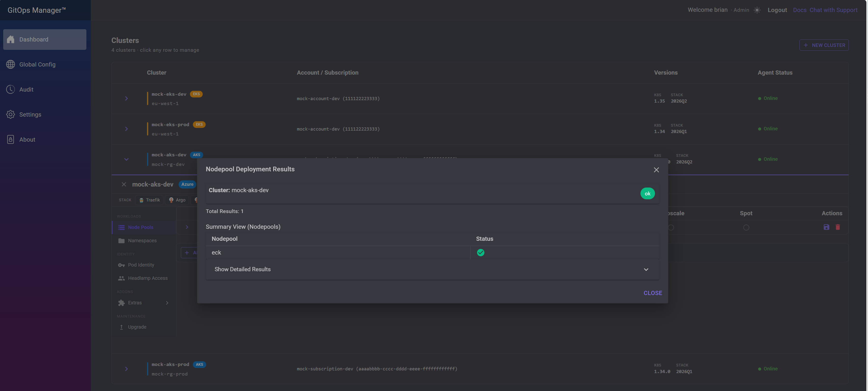Open Pod Identity section
868x391 pixels.
(144, 265)
